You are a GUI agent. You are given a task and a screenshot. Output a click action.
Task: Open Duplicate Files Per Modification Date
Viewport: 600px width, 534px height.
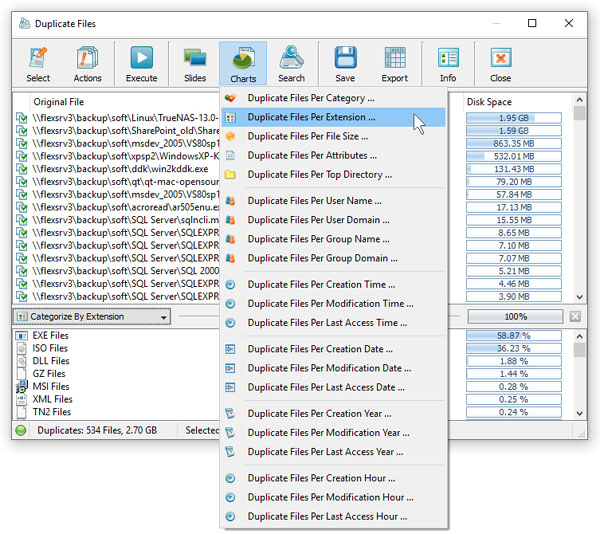(x=333, y=368)
